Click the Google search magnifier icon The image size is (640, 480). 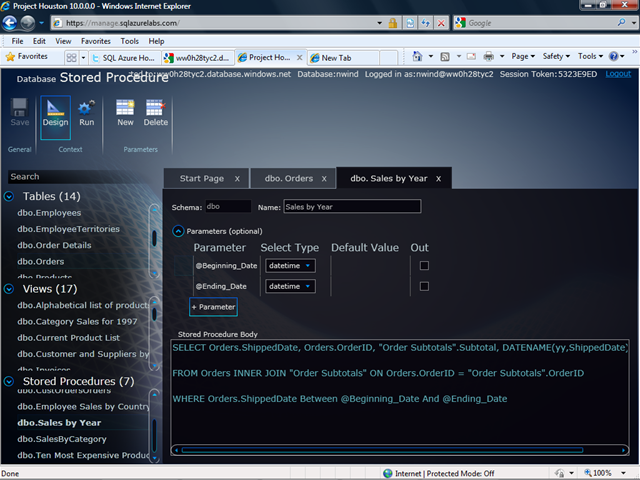tap(621, 22)
